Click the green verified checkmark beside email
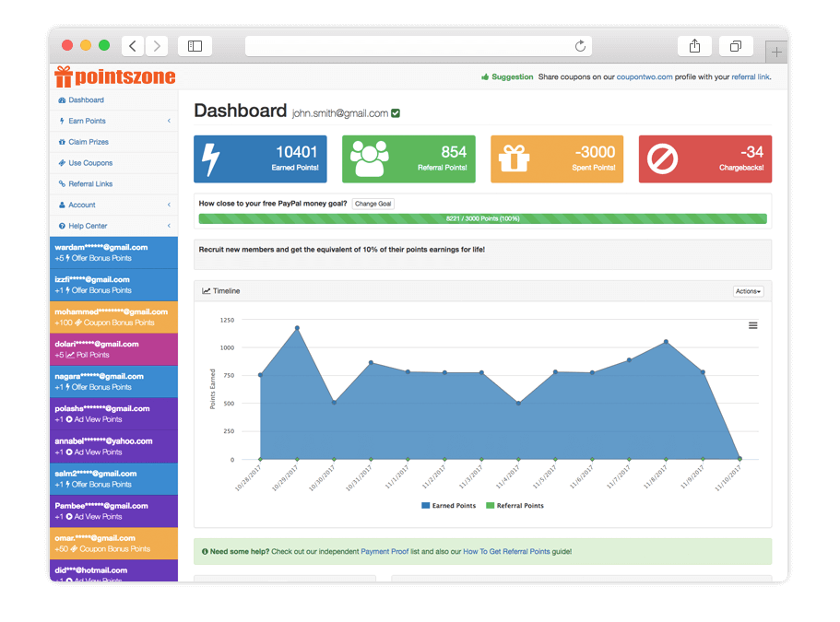Screen dimensions: 840x622 point(396,113)
